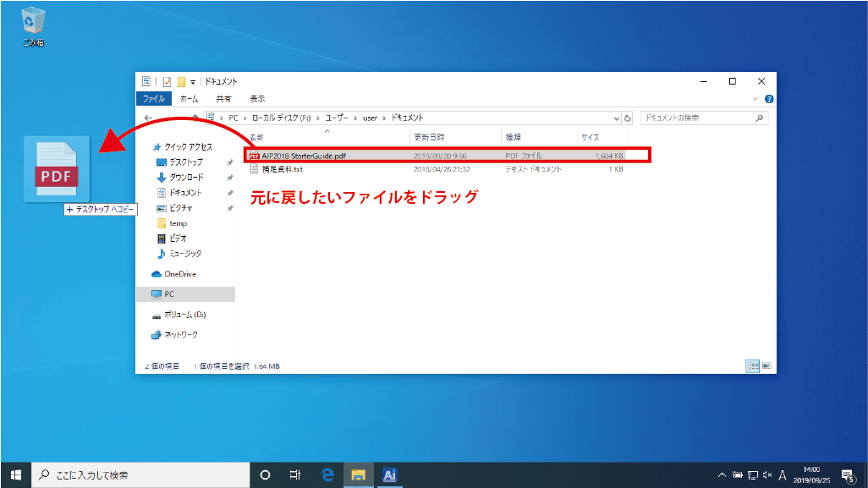
Task: Switch to the 表示 ribbon tab
Action: 257,99
